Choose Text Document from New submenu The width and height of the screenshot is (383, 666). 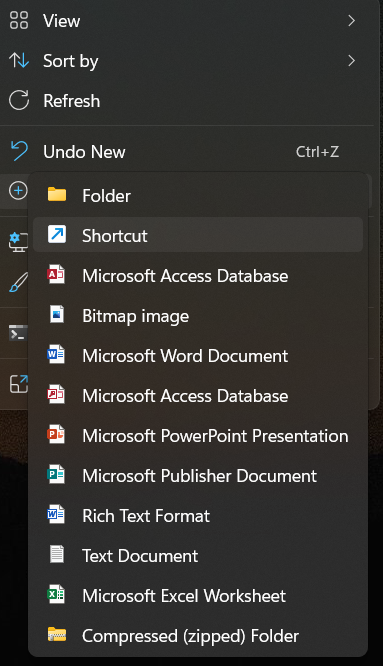[198, 556]
